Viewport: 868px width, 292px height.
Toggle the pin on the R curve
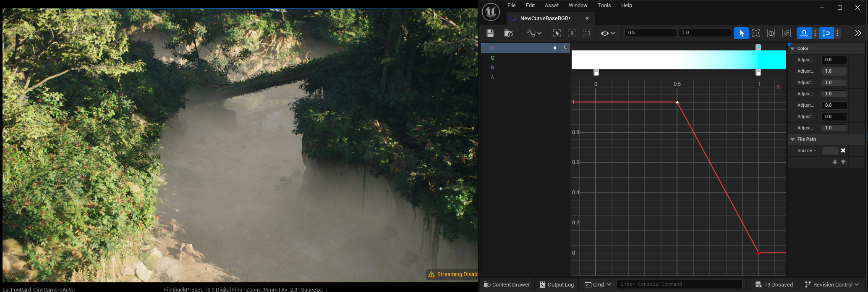[x=565, y=48]
